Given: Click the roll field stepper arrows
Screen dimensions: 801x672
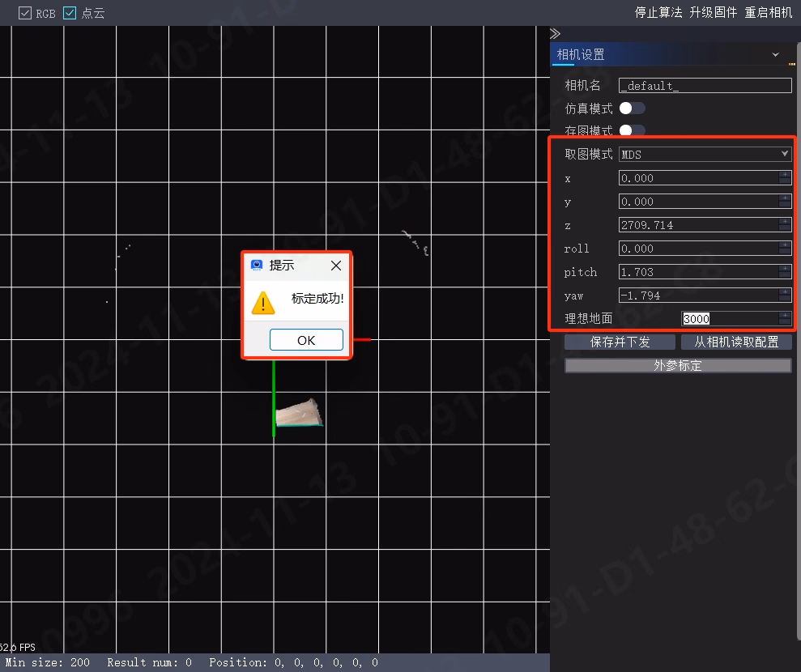Looking at the screenshot, I should pos(785,249).
